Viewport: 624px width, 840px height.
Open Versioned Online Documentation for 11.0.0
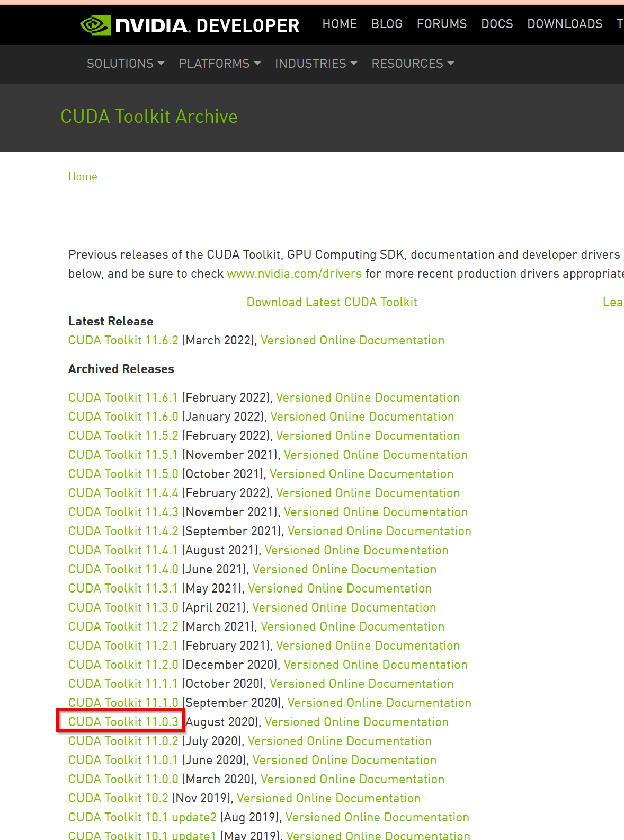point(353,779)
